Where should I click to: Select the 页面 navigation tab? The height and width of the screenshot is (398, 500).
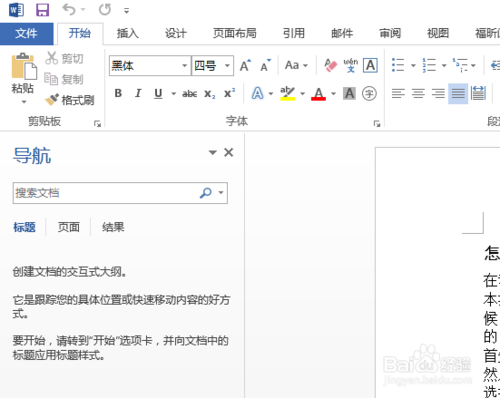(x=69, y=227)
